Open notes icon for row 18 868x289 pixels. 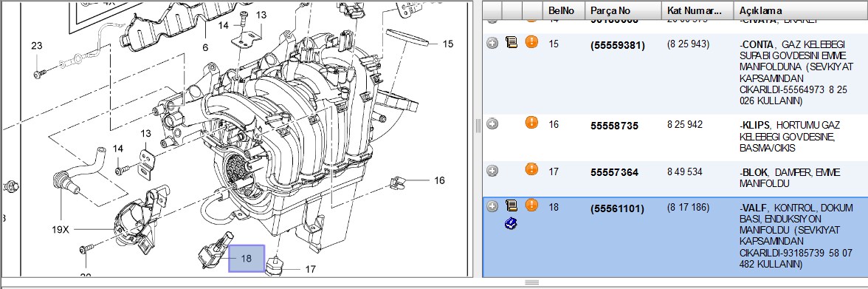[512, 206]
